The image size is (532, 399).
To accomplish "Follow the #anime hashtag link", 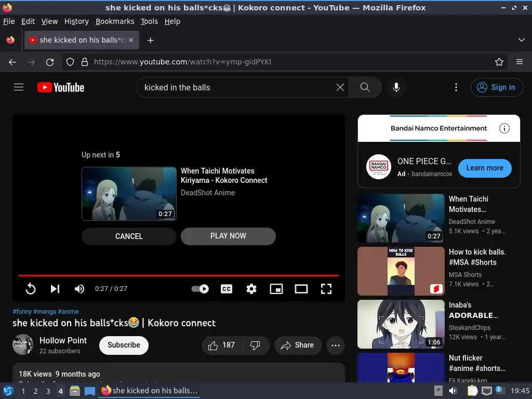I will point(68,312).
